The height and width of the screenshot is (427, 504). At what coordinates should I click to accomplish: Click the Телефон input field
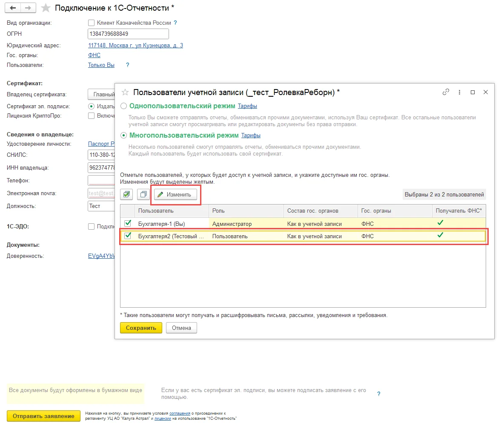101,181
